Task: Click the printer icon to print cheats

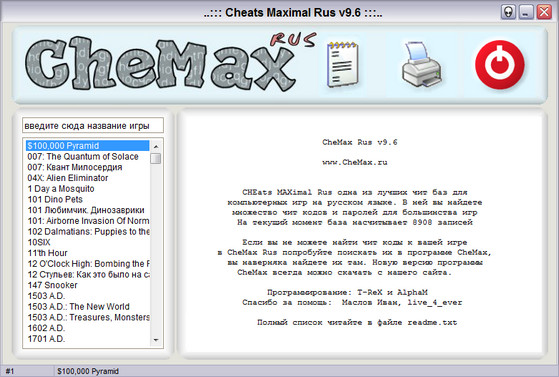Action: pyautogui.click(x=422, y=64)
